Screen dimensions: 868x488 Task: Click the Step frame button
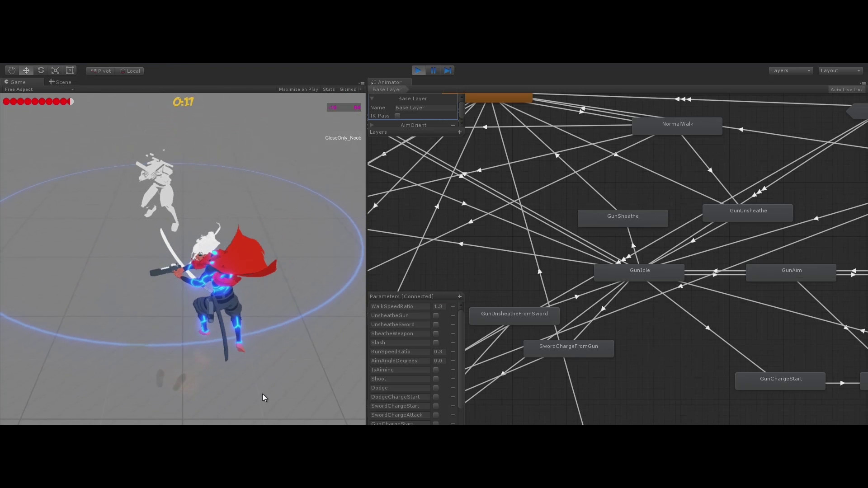[448, 70]
